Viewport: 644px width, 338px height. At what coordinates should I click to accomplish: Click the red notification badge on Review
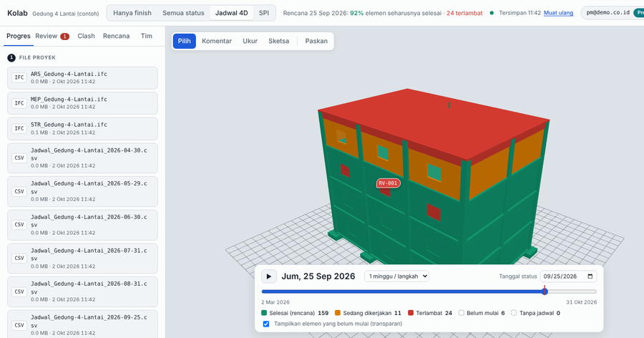(65, 37)
